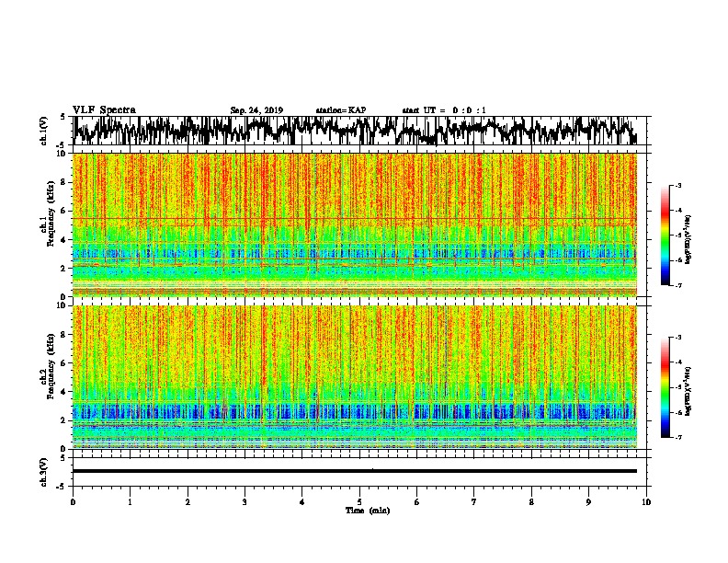Screen dimensions: 728x563
Task: Click the "2" tick on ch.2 frequency axis
Action: (x=63, y=420)
